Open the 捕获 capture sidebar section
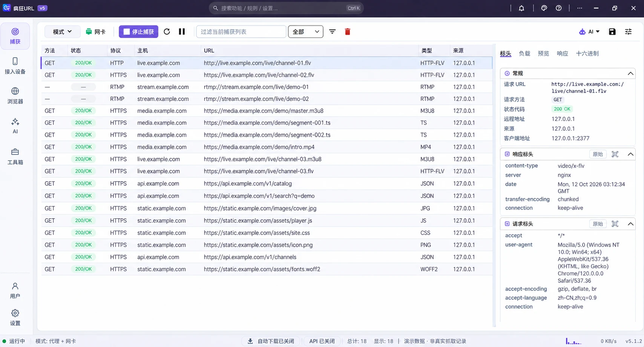This screenshot has height=347, width=644. [x=15, y=36]
